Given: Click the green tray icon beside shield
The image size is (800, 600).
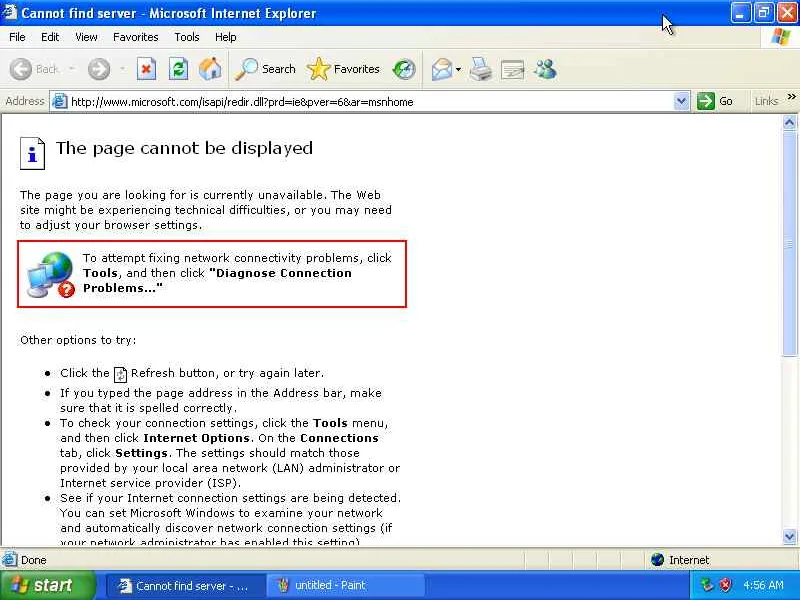Looking at the screenshot, I should pyautogui.click(x=707, y=585).
